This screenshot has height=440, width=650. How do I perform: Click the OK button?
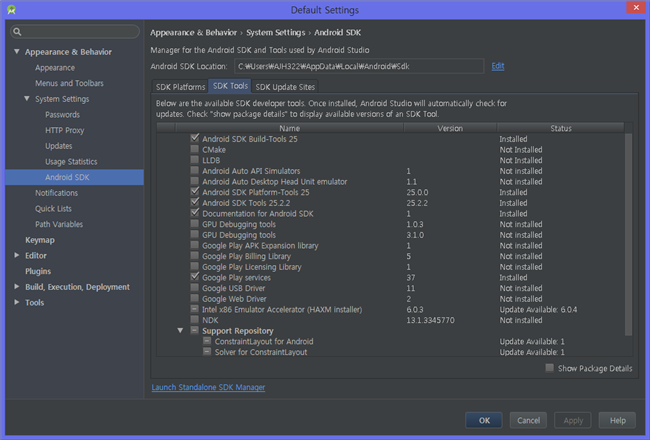click(484, 421)
